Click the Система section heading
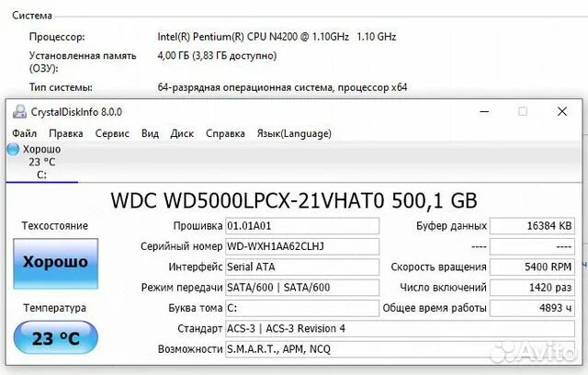 (x=32, y=16)
